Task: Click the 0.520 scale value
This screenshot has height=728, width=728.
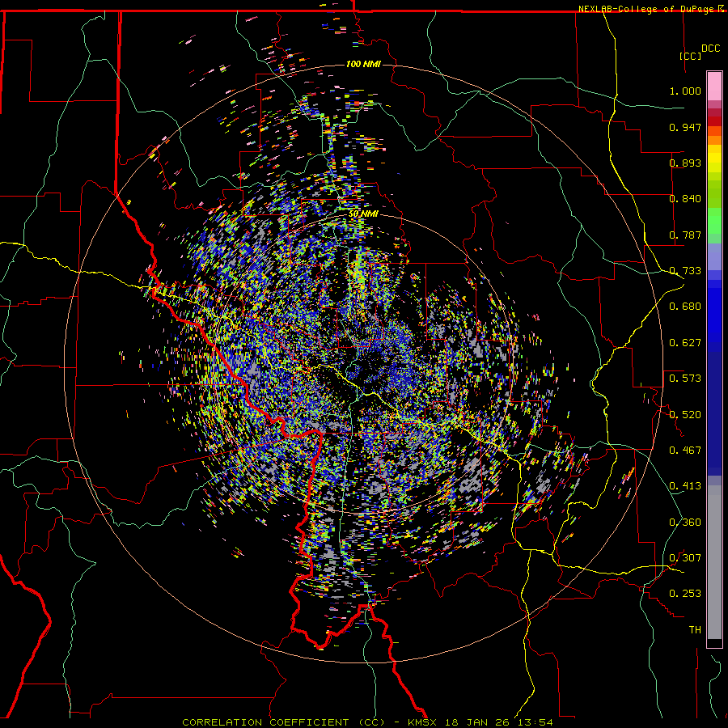Action: click(685, 415)
